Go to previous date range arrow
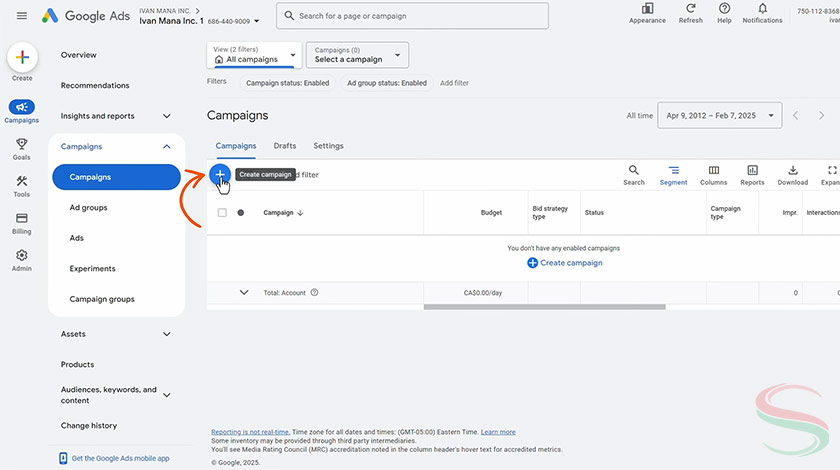This screenshot has height=470, width=840. click(x=796, y=115)
